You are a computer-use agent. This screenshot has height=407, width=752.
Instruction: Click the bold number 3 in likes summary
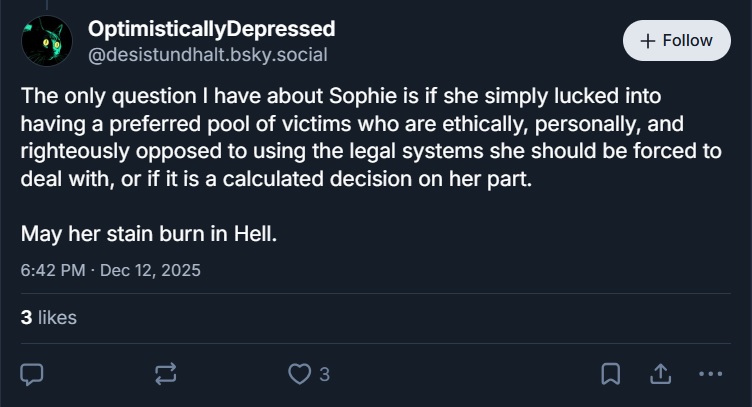(26, 317)
